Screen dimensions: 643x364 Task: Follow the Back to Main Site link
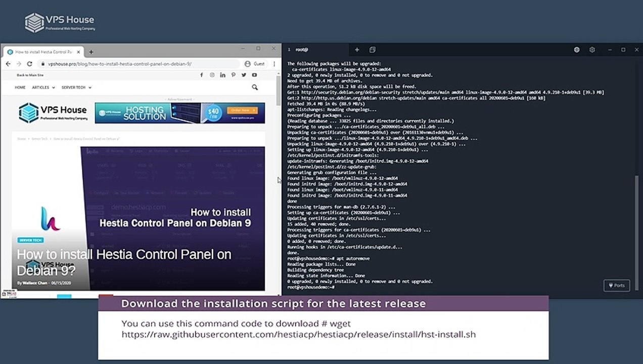coord(30,75)
